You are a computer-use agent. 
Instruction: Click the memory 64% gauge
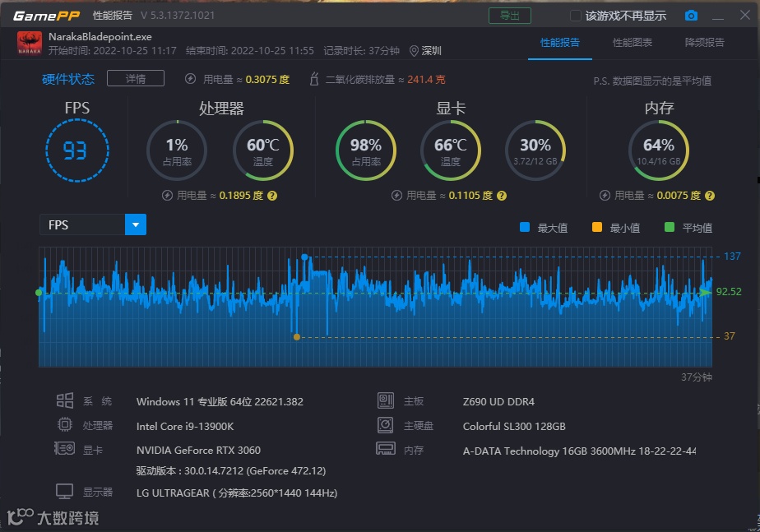click(659, 150)
